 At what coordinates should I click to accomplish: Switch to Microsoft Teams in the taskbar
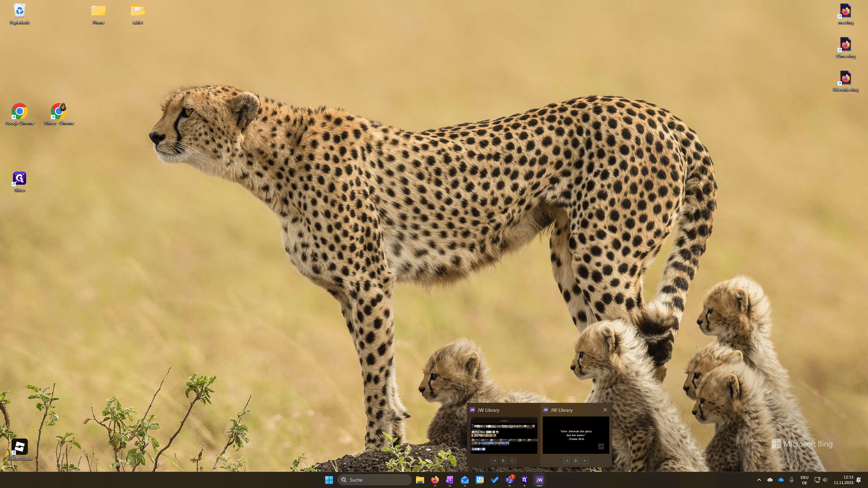510,480
